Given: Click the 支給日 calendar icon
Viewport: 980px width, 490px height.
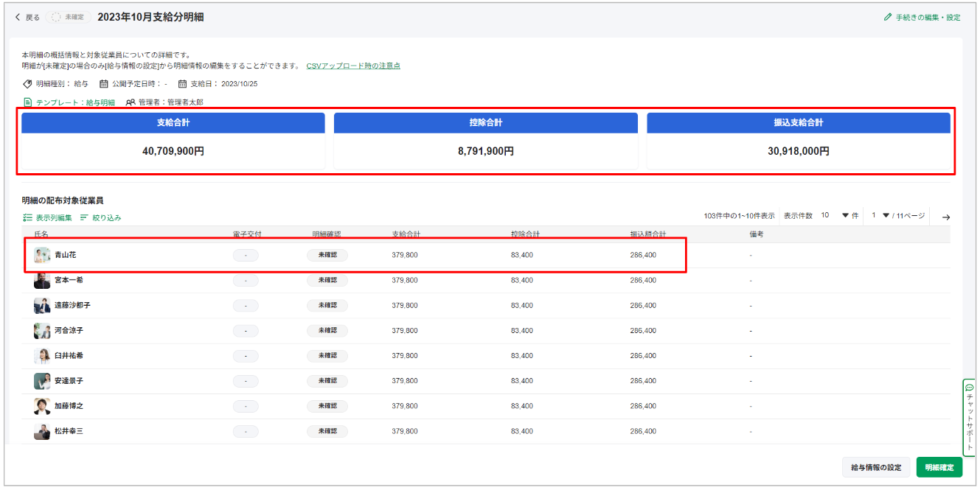Looking at the screenshot, I should pos(183,84).
